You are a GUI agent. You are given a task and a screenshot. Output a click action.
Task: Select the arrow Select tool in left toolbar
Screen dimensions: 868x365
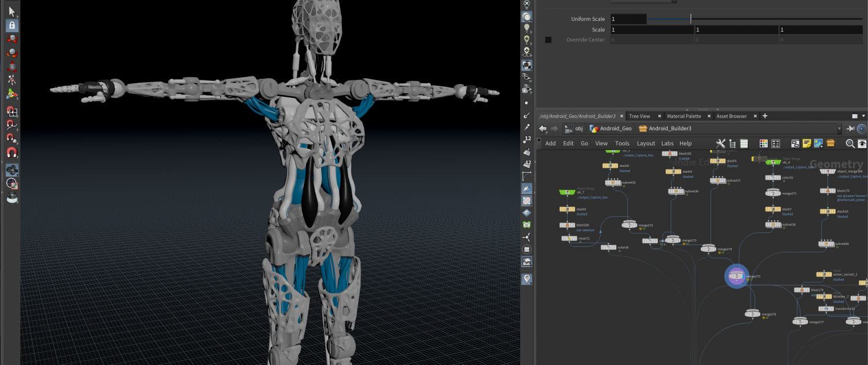12,11
